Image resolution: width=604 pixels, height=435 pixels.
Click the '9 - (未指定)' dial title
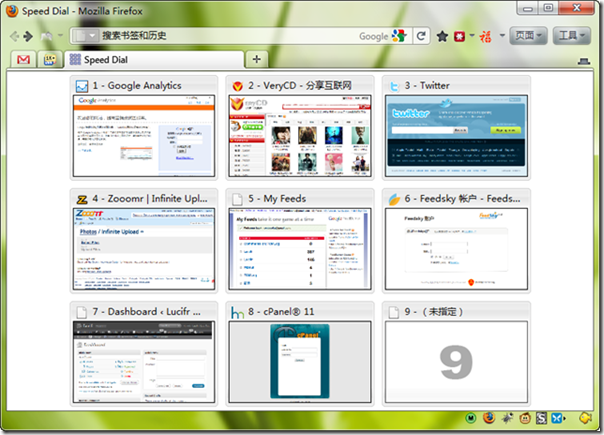pos(433,312)
